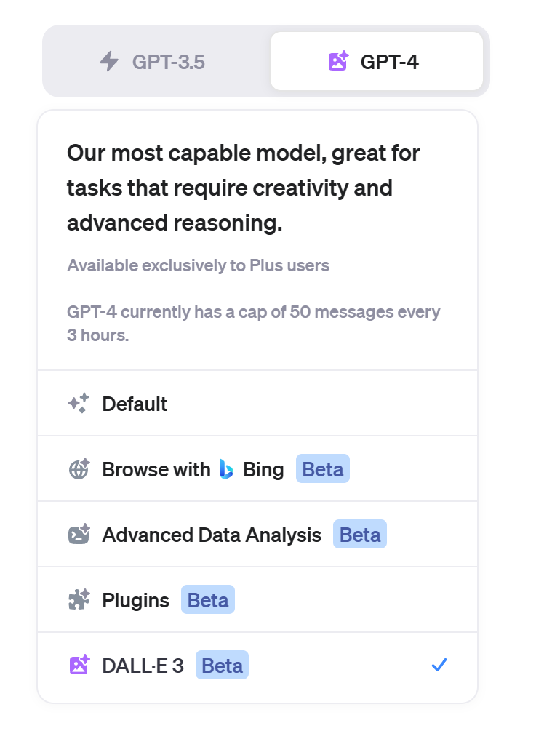Screen dimensions: 560x755
Task: Toggle the blue checkmark next to DALL·E 3
Action: point(439,665)
